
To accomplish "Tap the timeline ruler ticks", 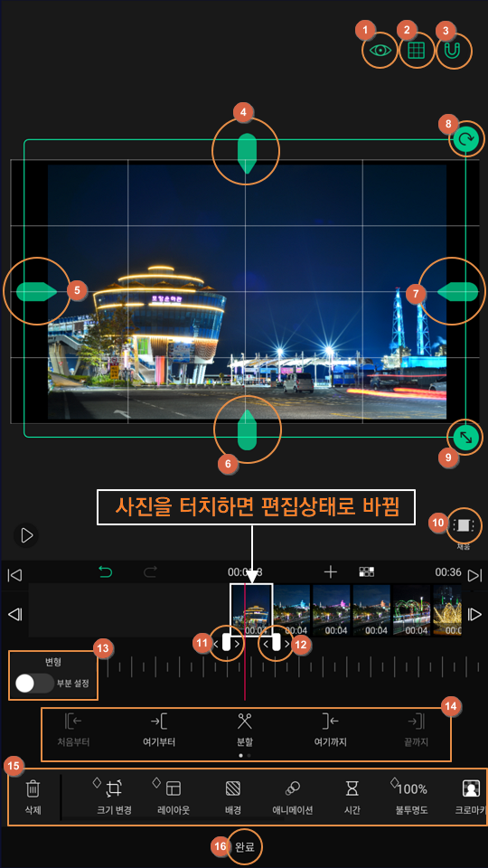I will 293,666.
